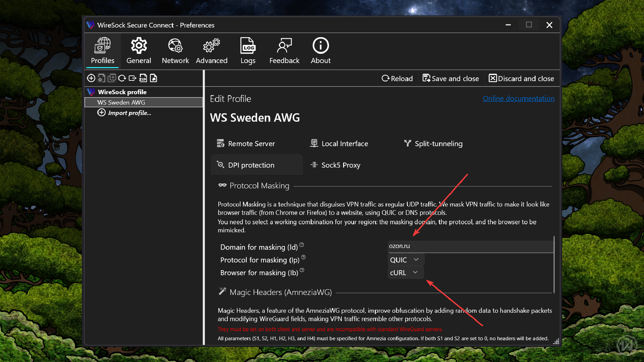Click the vertical scrollbar in settings pane
The width and height of the screenshot is (644, 362).
[554, 265]
